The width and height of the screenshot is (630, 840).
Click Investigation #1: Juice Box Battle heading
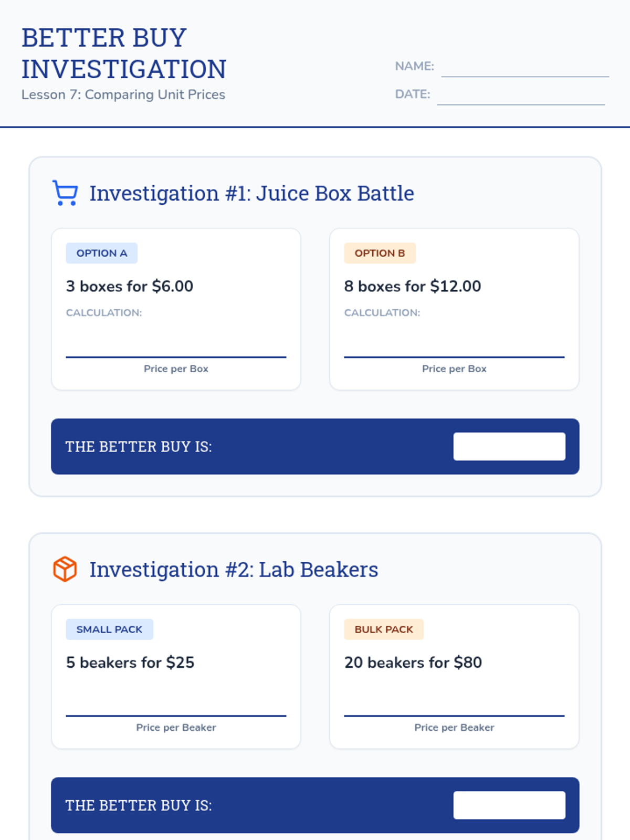click(251, 193)
